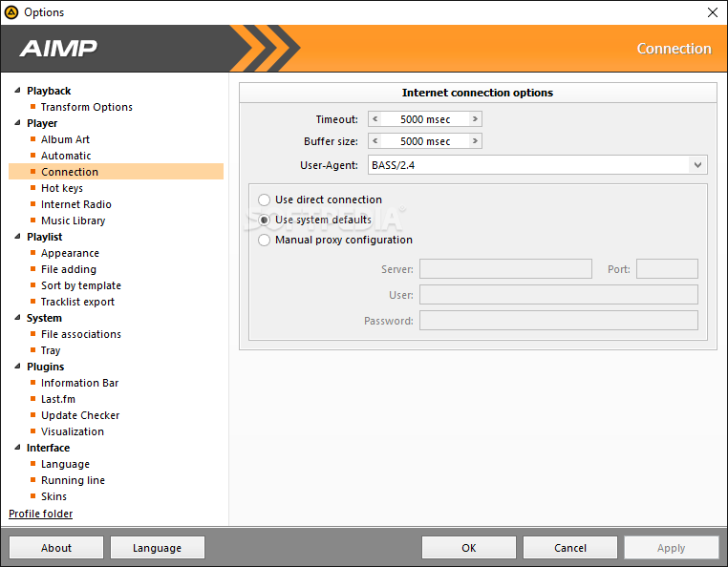
Task: Open playlist Appearance settings
Action: click(x=70, y=253)
